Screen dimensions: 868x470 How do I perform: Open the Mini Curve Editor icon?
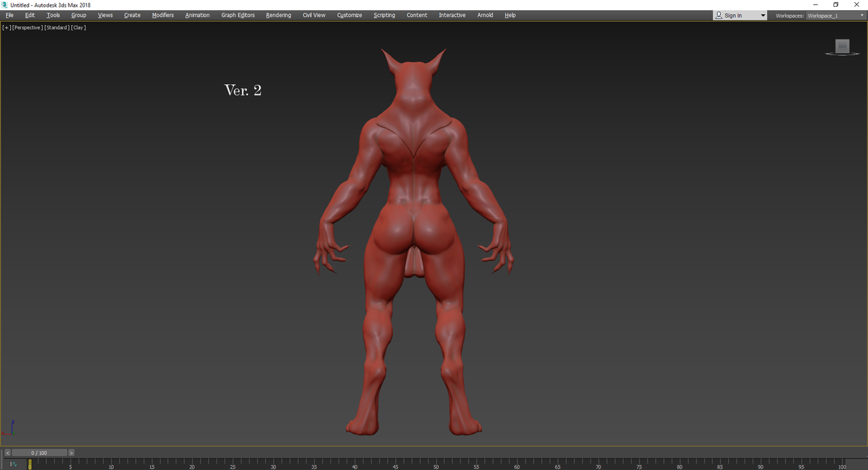pos(12,464)
